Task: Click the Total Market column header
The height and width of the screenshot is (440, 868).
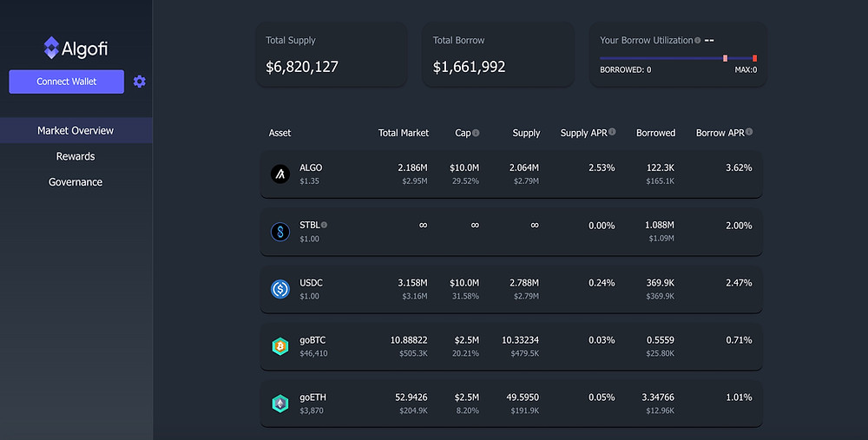Action: (x=403, y=133)
